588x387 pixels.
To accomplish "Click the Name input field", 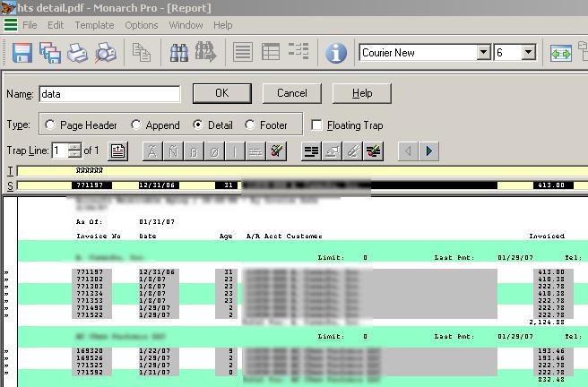I will tap(108, 93).
